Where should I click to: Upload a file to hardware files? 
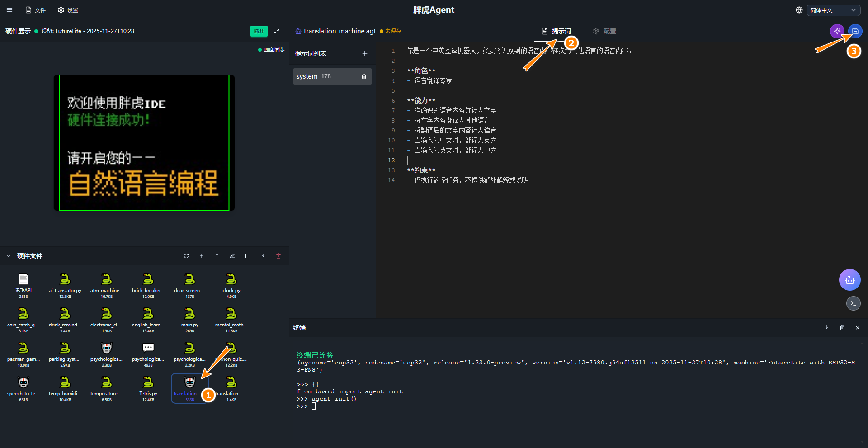[x=217, y=256]
